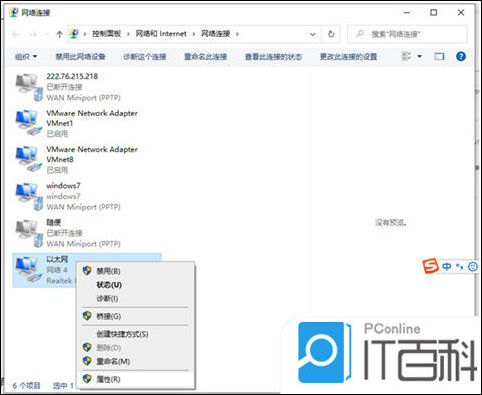Screen dimensions: 482x395
Task: Expand recent locations dropdown arrow
Action: click(47, 34)
